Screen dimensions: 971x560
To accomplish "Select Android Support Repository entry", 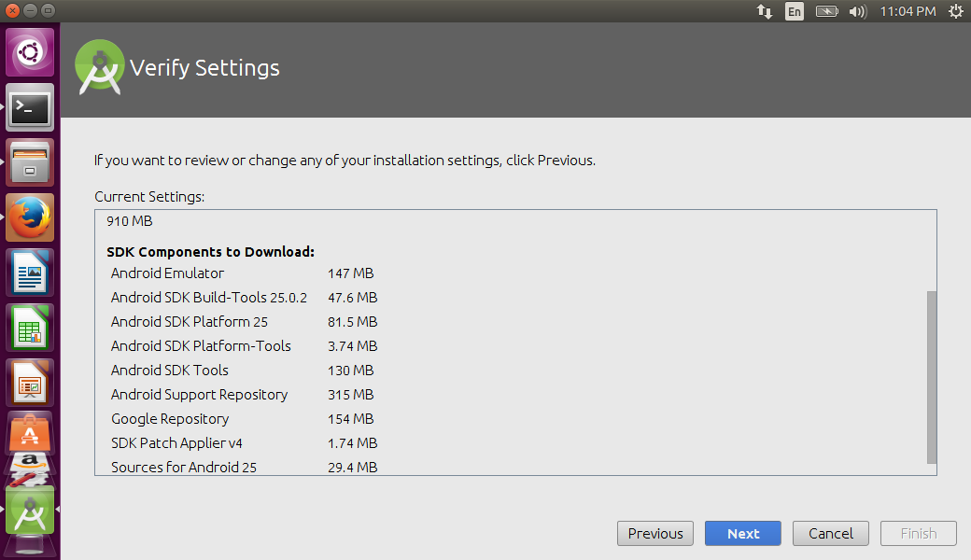I will pyautogui.click(x=242, y=394).
